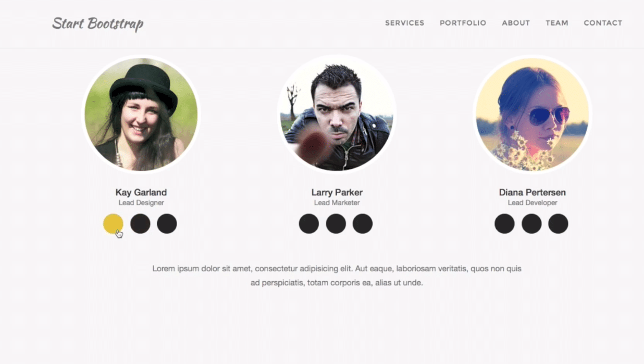
Task: Open the Services nav item
Action: click(405, 23)
